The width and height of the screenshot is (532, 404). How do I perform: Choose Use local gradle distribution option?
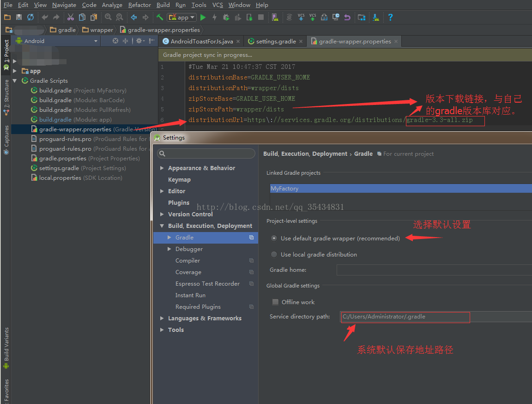coord(274,254)
